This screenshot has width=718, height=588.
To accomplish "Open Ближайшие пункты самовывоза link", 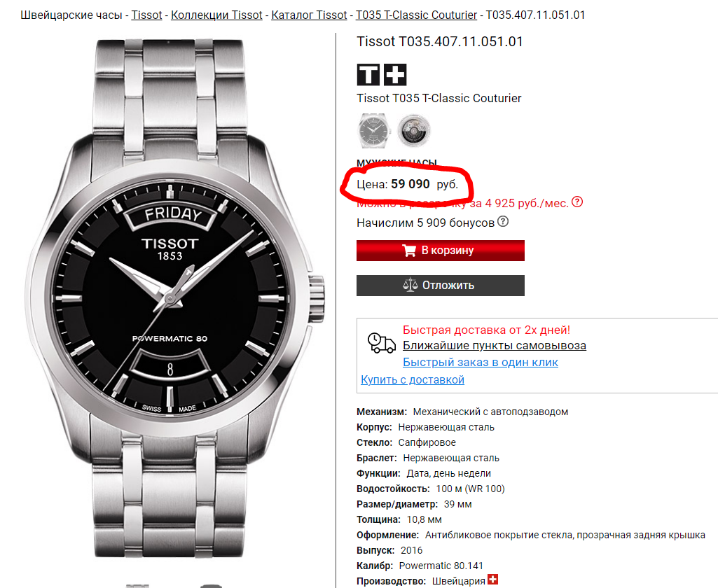I will pyautogui.click(x=495, y=346).
